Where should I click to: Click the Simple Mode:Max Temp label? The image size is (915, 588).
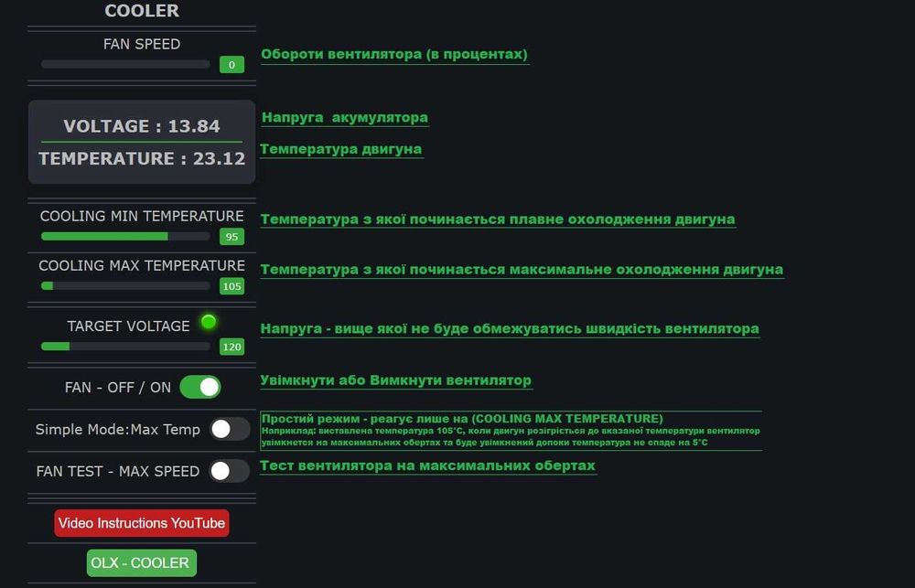pyautogui.click(x=117, y=429)
